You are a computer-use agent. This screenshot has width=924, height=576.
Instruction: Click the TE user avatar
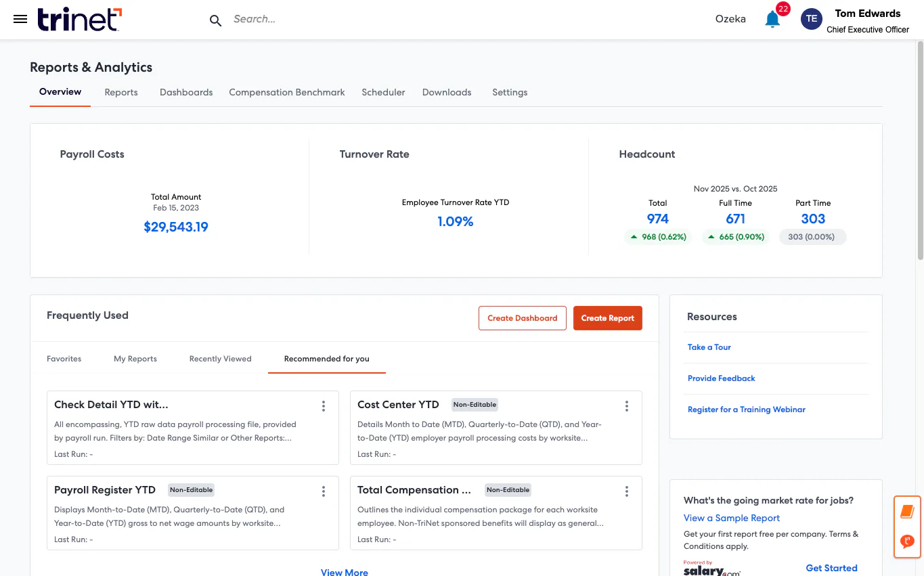click(x=811, y=19)
